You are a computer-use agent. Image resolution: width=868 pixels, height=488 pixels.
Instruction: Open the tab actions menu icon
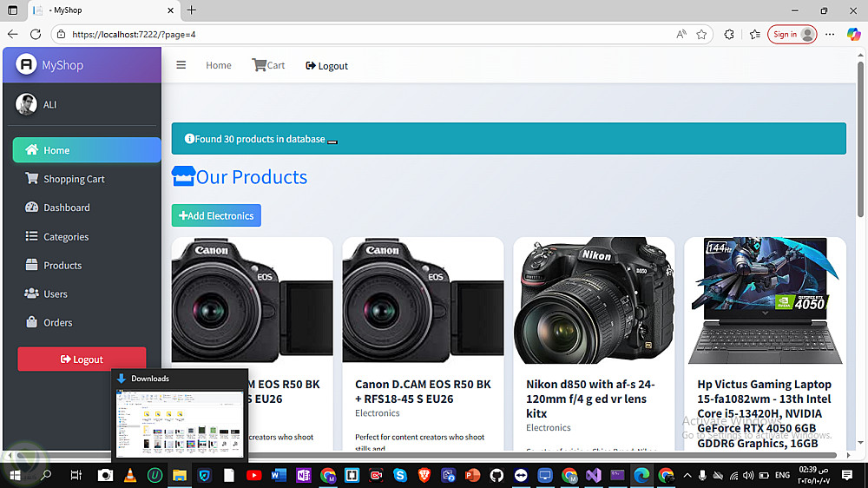[13, 10]
